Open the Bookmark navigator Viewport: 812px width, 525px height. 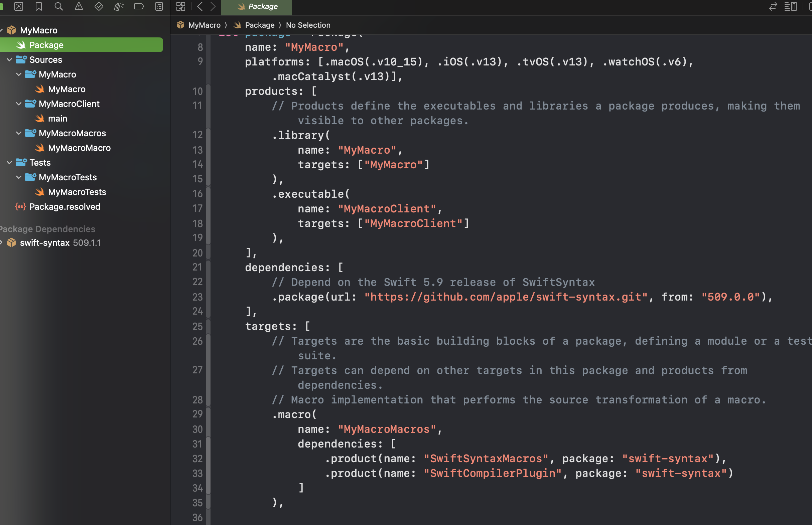coord(38,6)
